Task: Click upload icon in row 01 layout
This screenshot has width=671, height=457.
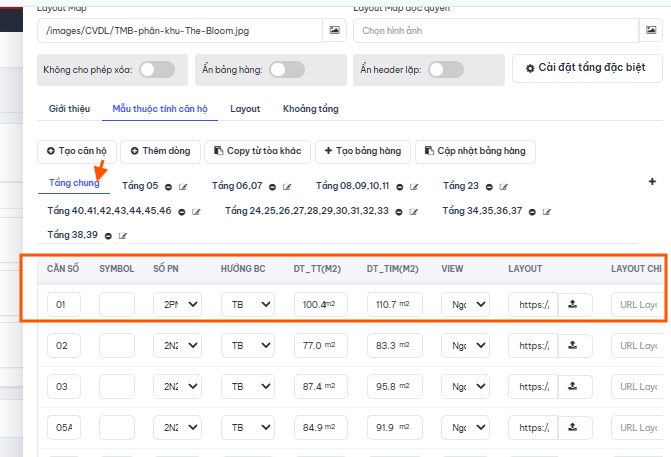Action: (x=573, y=304)
